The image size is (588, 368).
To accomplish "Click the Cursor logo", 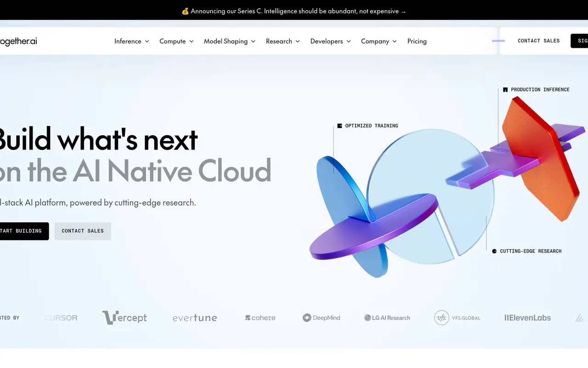I will (61, 318).
